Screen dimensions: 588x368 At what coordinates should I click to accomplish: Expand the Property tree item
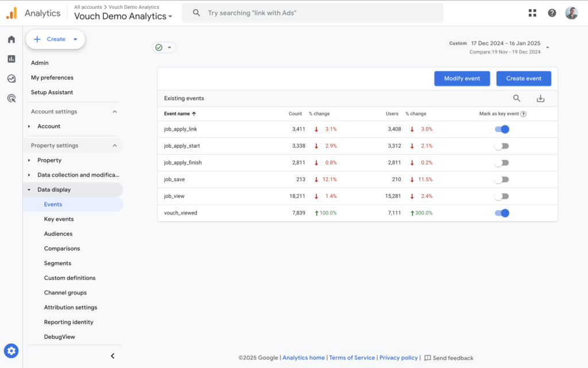coord(29,160)
